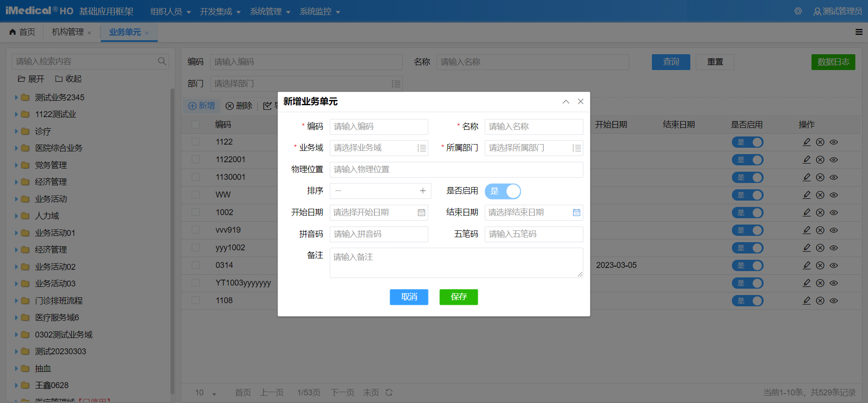
Task: Open the end date calendar icon in dialog
Action: (x=576, y=213)
